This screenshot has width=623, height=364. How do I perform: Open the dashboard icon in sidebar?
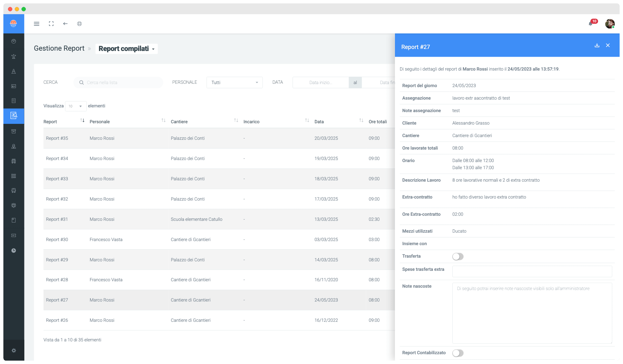point(14,41)
